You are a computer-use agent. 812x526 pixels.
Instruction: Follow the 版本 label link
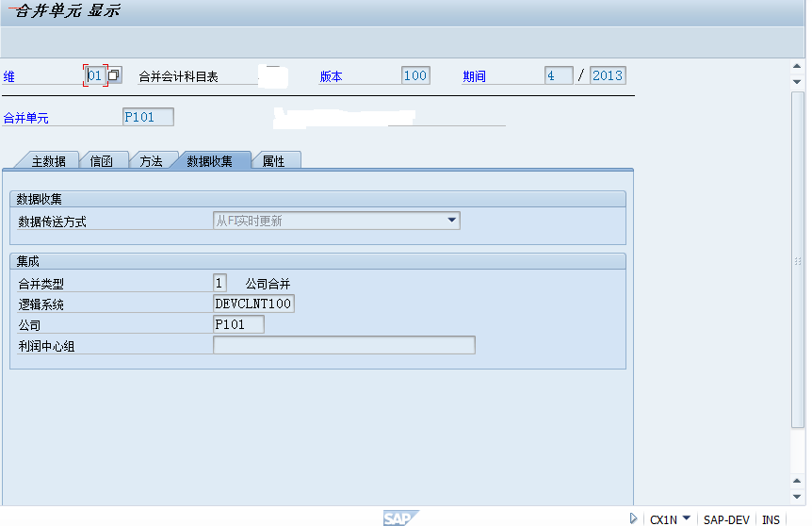click(331, 76)
